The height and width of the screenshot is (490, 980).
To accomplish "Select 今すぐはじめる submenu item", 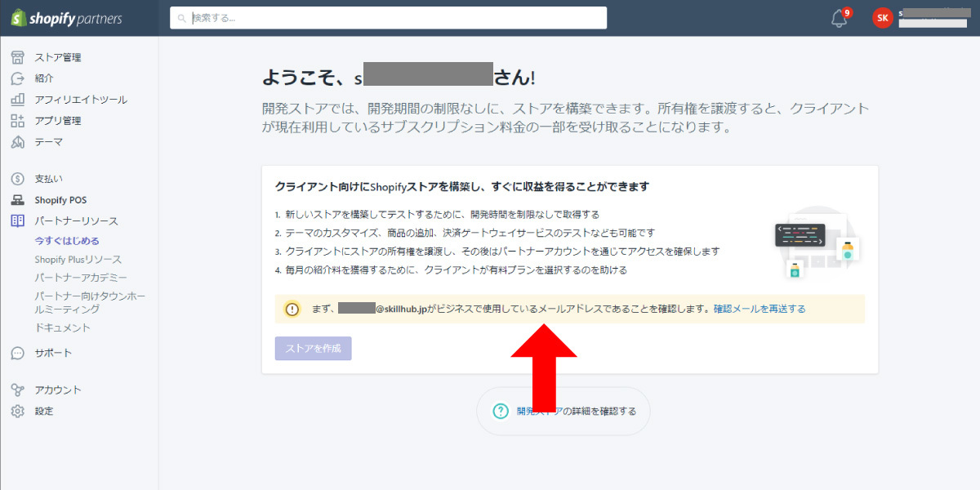I will click(67, 241).
